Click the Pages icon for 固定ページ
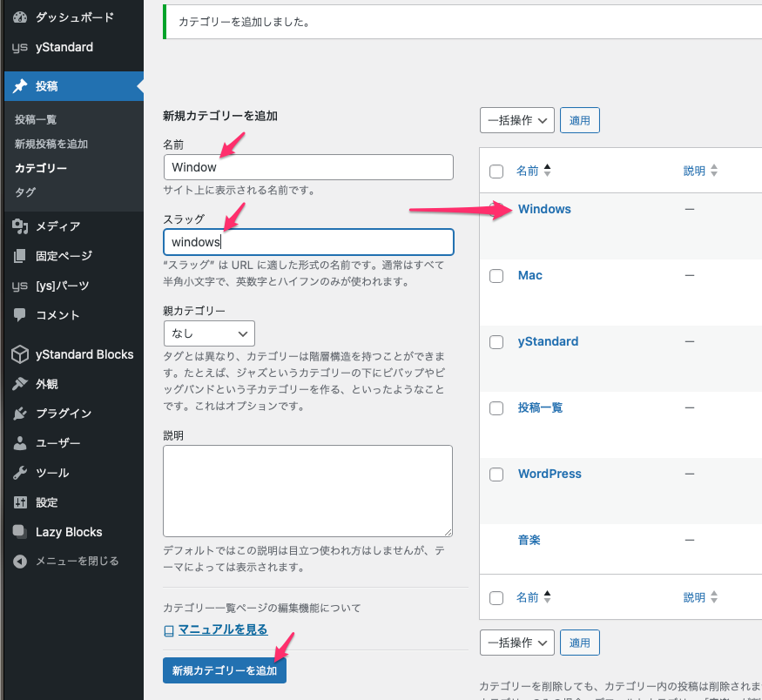 point(20,256)
